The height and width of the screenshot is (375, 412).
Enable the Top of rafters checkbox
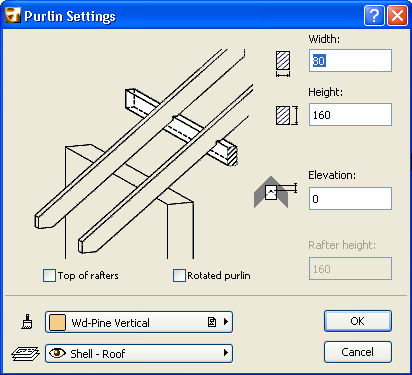click(x=49, y=276)
